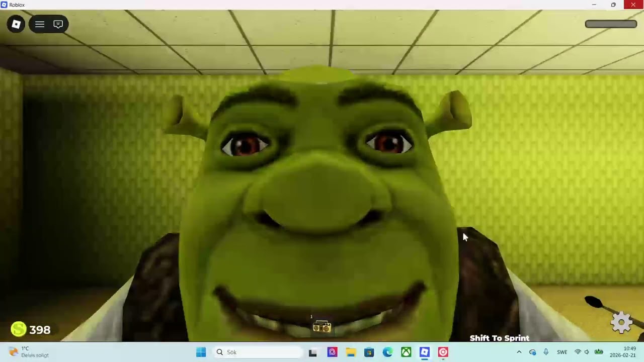Open the in-game settings gear
Screen dimensions: 644x362
point(621,322)
